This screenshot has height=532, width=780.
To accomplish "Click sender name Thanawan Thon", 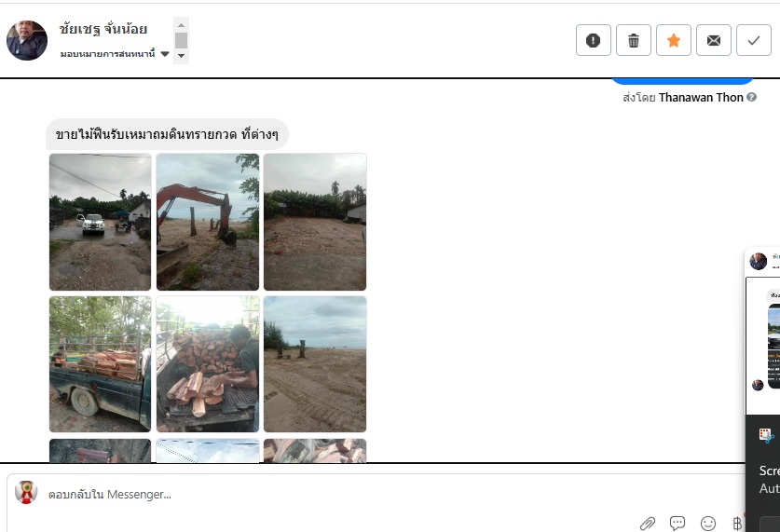I will tap(701, 98).
